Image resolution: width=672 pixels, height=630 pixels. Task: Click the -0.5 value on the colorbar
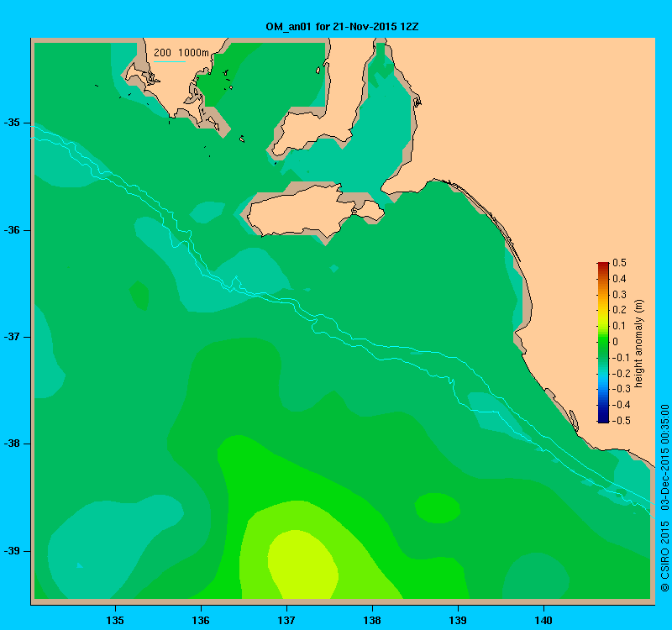(621, 421)
